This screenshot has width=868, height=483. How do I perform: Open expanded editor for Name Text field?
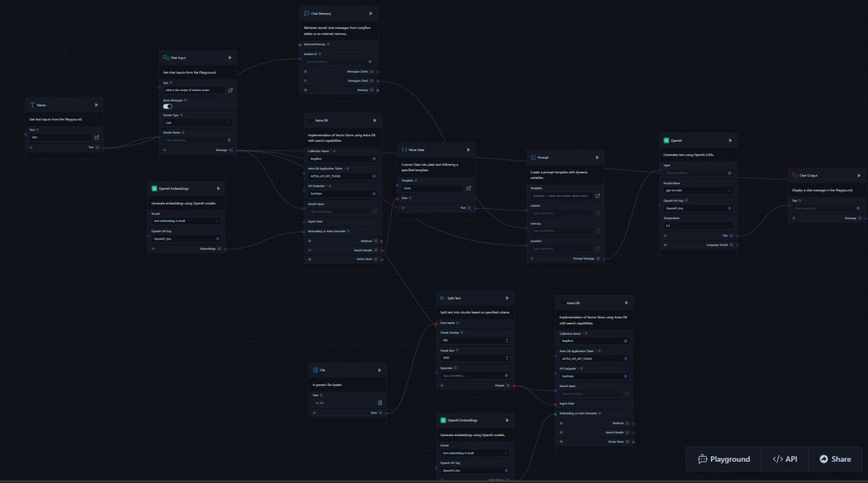point(97,137)
